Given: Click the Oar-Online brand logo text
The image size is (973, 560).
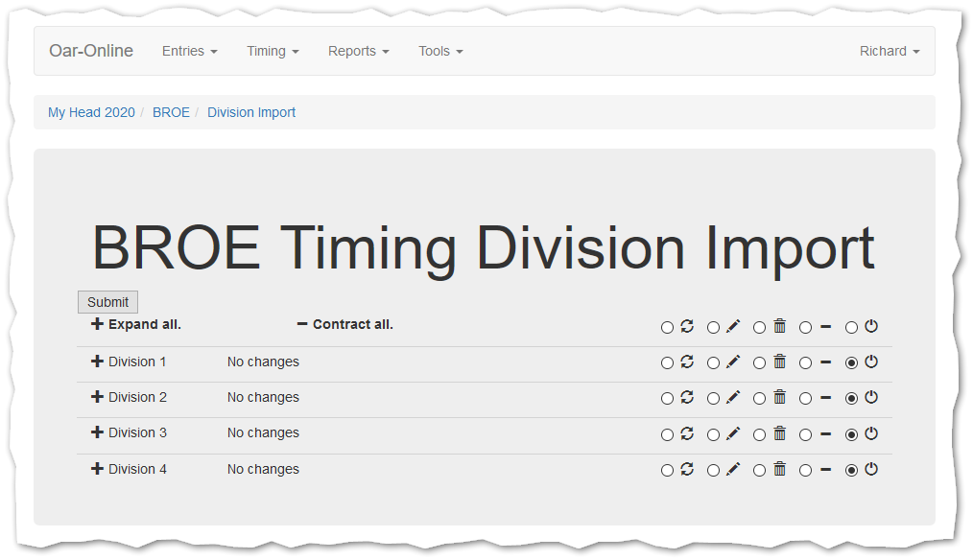Looking at the screenshot, I should pyautogui.click(x=91, y=51).
